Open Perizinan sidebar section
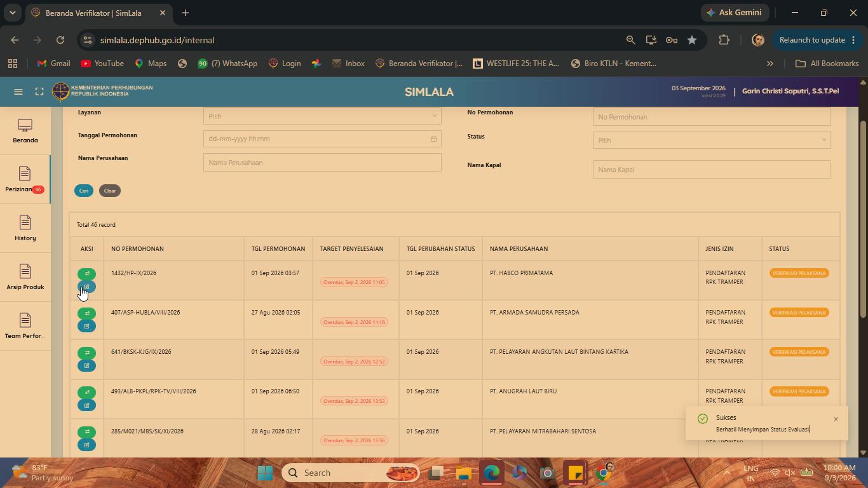868x488 pixels. click(x=25, y=180)
